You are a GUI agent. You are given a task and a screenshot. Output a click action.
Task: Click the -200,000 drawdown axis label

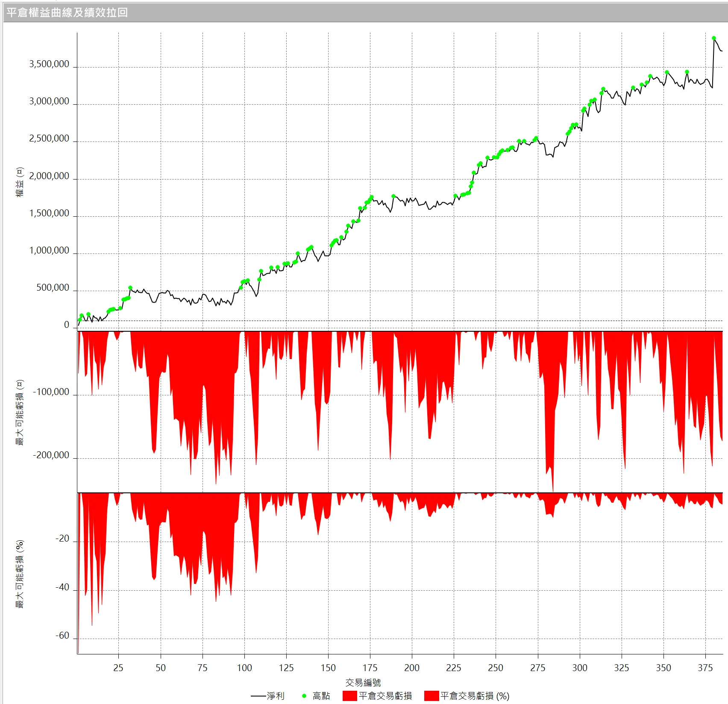pyautogui.click(x=51, y=455)
